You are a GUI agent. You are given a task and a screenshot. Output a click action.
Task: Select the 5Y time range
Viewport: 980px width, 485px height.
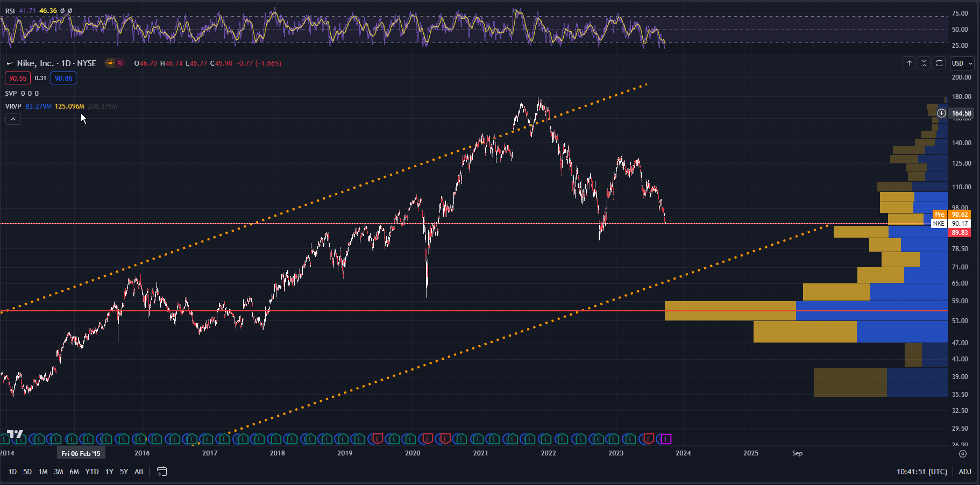124,472
